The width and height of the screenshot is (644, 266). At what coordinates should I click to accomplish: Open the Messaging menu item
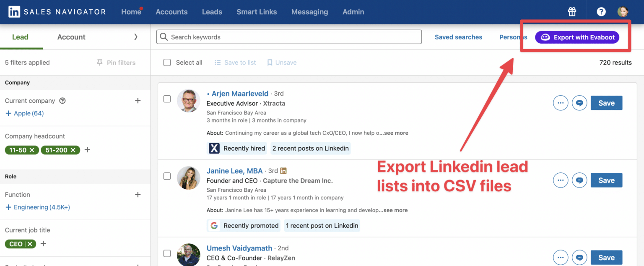[x=309, y=12]
